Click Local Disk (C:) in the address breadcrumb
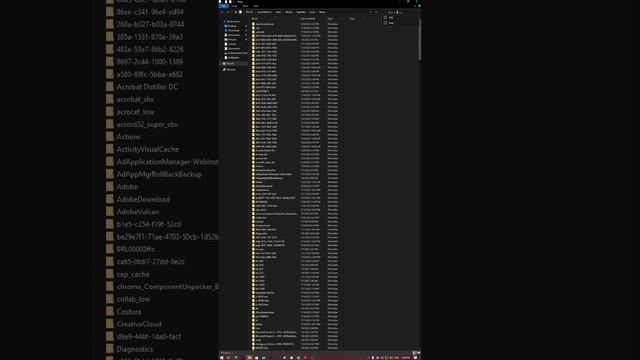The image size is (640, 360). 264,12
